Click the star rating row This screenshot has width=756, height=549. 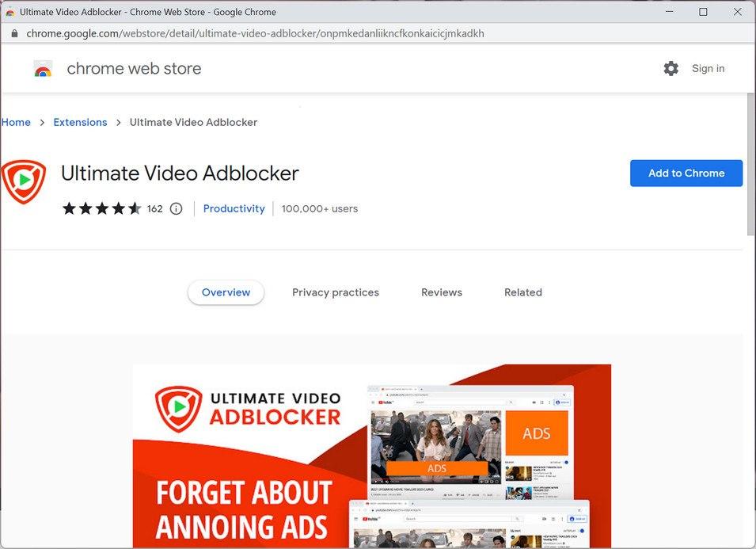tap(102, 208)
